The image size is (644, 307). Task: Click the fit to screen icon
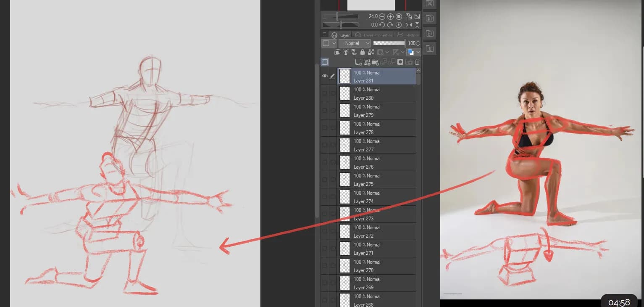tap(417, 16)
